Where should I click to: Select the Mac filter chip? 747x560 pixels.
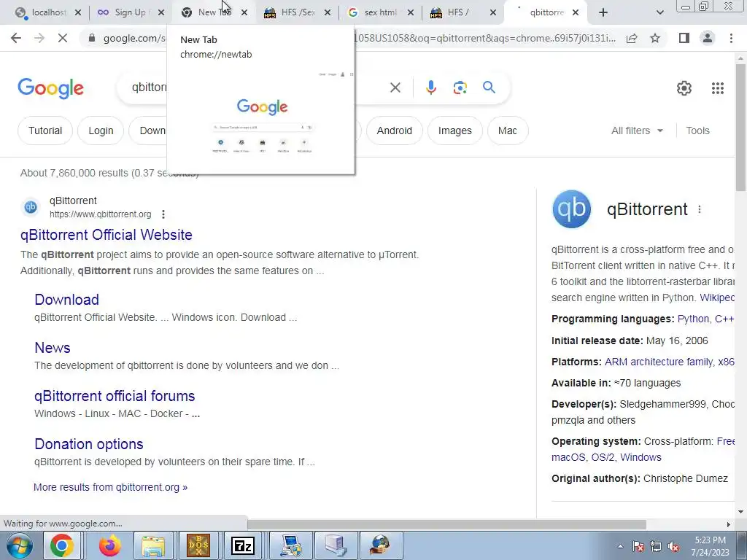click(508, 131)
